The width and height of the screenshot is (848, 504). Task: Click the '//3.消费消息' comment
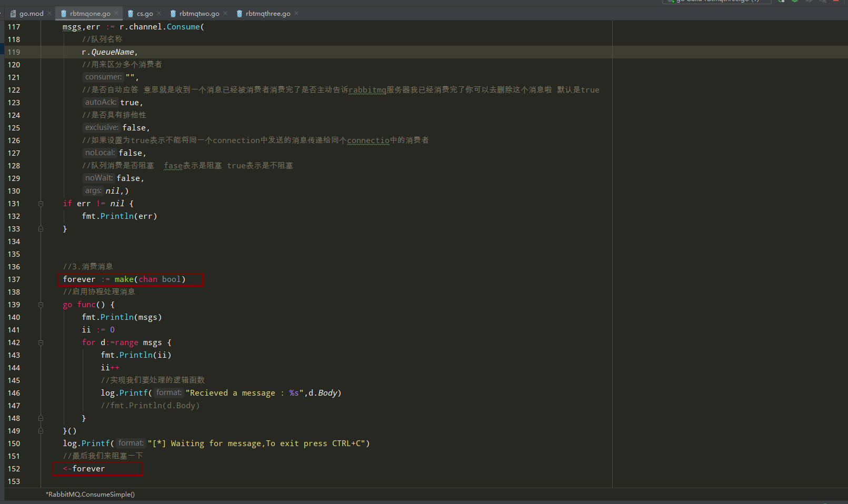[88, 267]
